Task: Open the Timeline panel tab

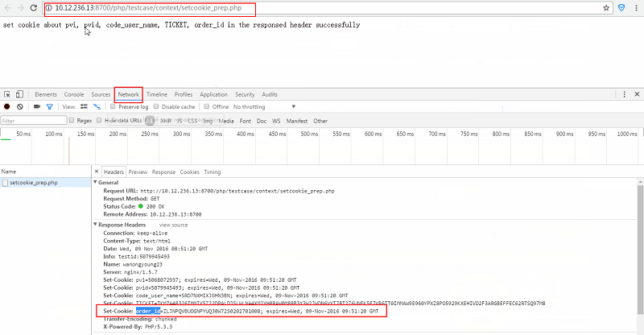Action: click(x=157, y=94)
